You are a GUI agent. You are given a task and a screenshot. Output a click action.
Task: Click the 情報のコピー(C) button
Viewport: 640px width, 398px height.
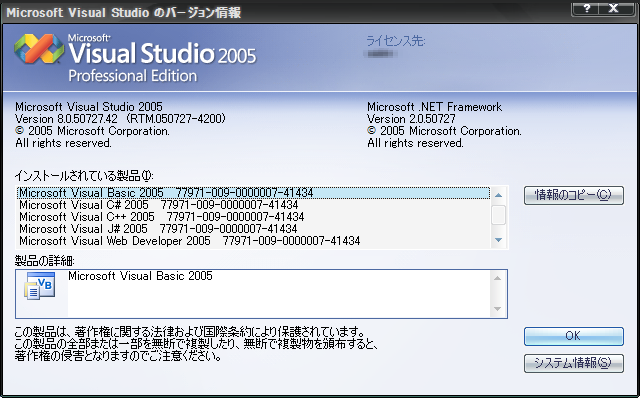pos(573,195)
